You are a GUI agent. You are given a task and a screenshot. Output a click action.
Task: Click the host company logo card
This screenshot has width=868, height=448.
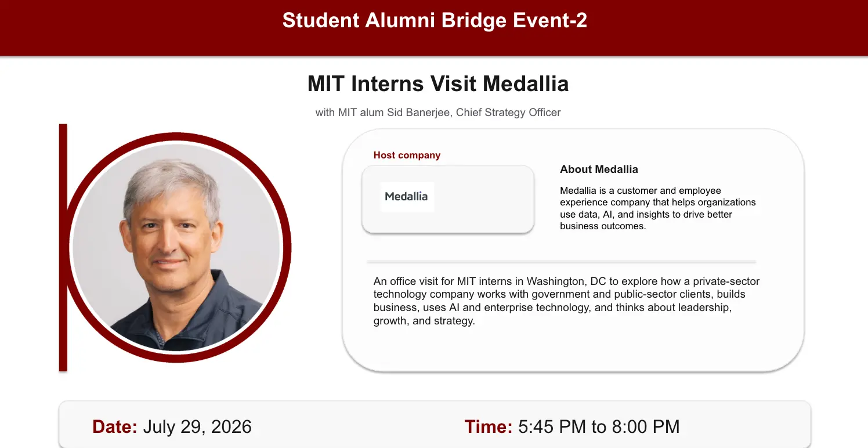tap(448, 200)
